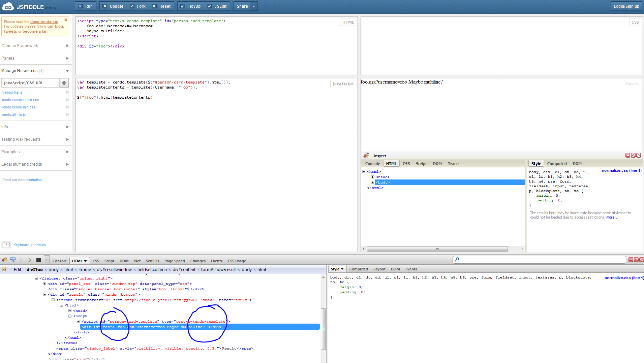Remove firebug-lite.js resource
Screen dimensions: 644x363
67,92
